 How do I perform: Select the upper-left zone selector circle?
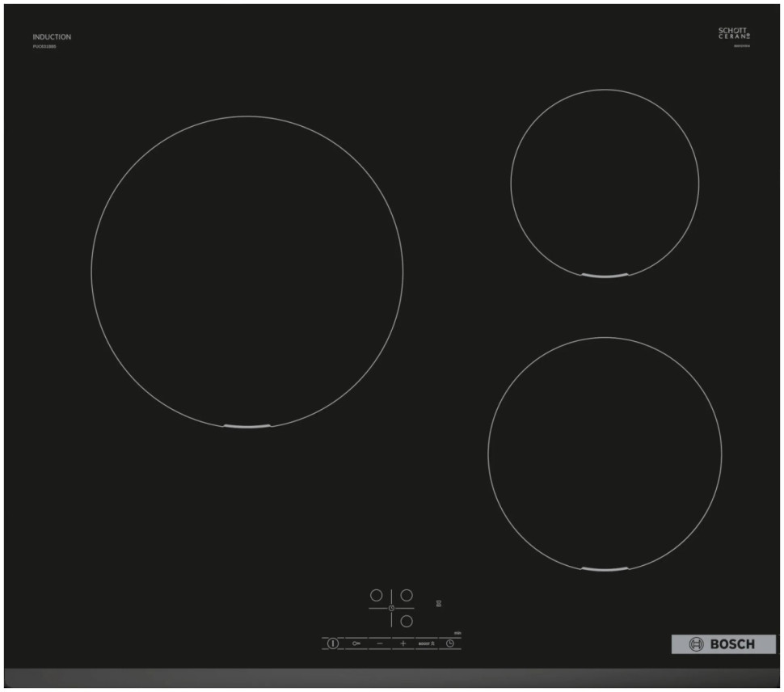click(x=376, y=595)
